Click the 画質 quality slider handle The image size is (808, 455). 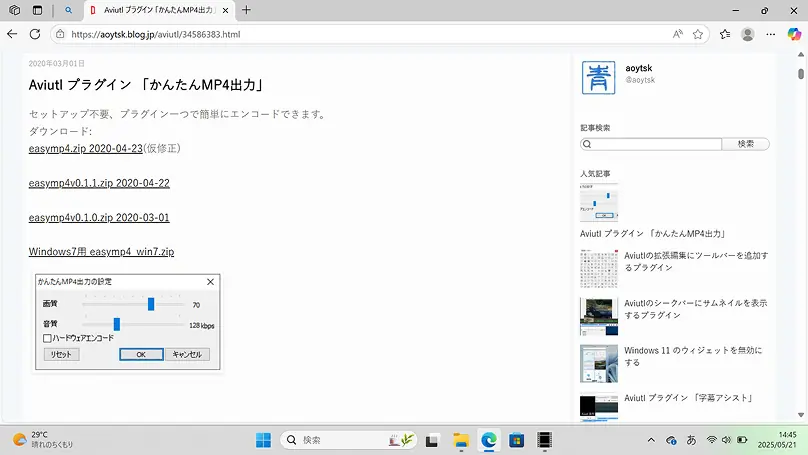click(x=151, y=304)
